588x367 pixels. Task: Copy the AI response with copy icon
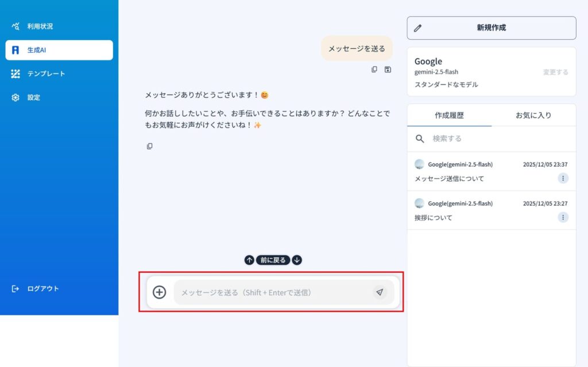pyautogui.click(x=149, y=146)
